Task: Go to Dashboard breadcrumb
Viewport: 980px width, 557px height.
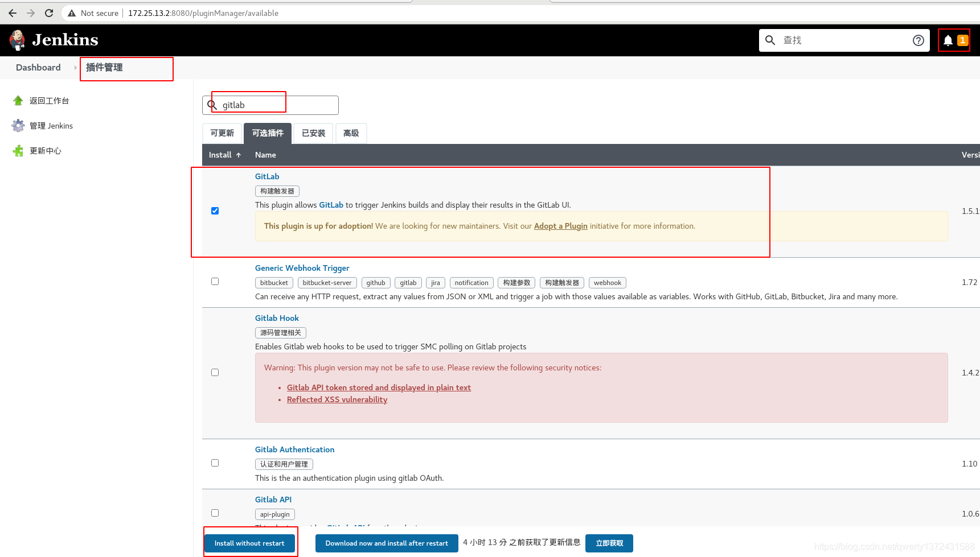Action: [x=38, y=67]
